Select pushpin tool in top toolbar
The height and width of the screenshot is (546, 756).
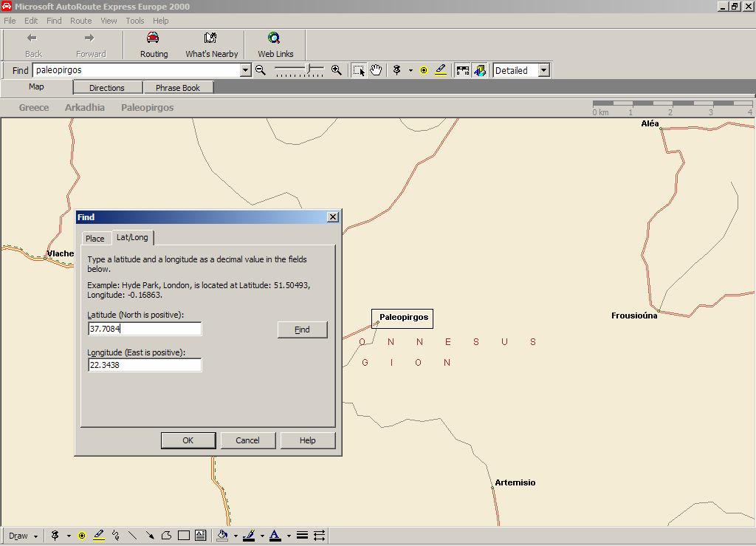pyautogui.click(x=396, y=70)
